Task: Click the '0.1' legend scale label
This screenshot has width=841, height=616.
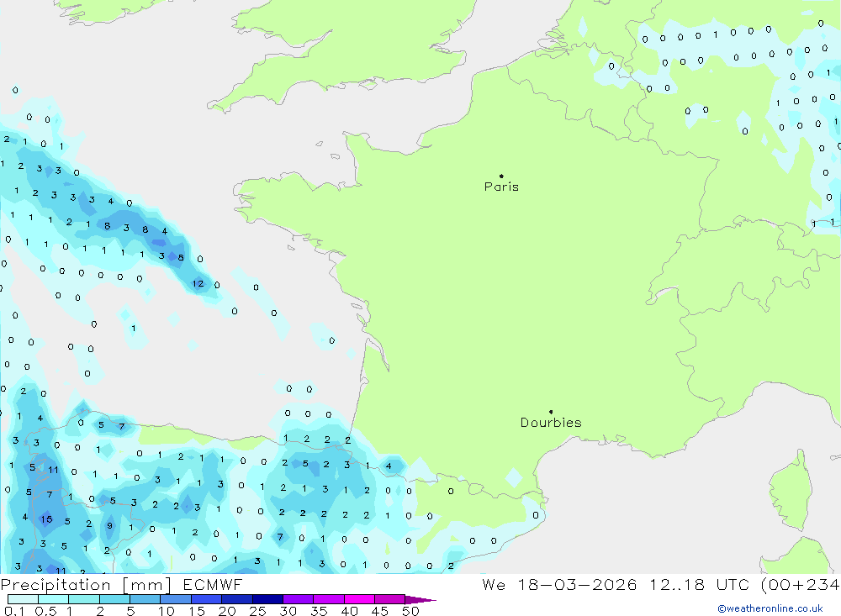Action: point(14,611)
